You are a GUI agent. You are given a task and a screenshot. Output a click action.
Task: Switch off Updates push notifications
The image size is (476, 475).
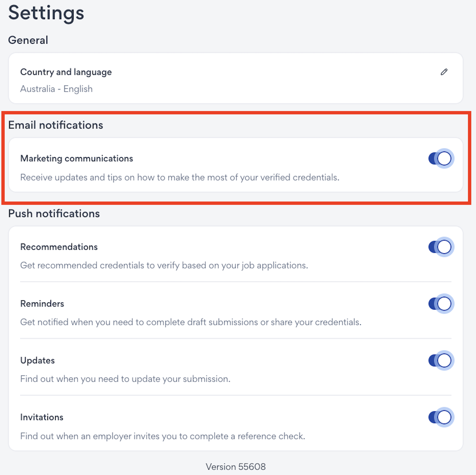(x=441, y=361)
